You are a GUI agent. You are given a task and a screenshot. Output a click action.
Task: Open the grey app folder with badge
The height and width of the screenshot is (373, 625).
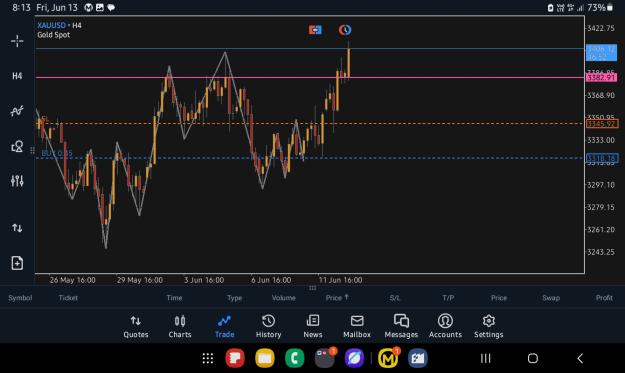point(324,358)
